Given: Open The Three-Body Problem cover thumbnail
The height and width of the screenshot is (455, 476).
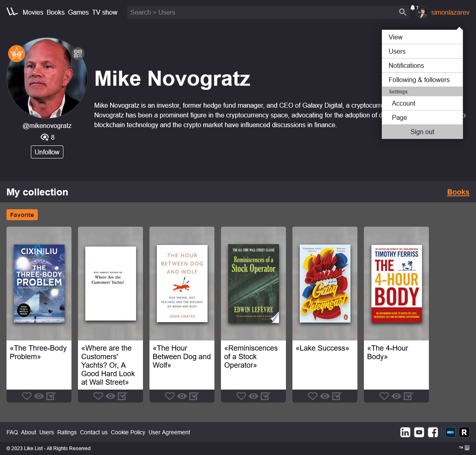Looking at the screenshot, I should (x=39, y=284).
